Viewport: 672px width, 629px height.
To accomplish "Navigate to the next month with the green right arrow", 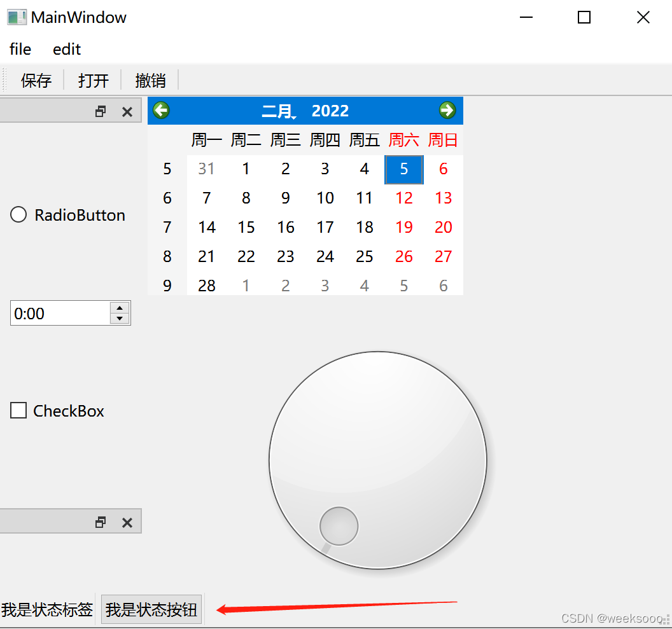I will pos(448,110).
